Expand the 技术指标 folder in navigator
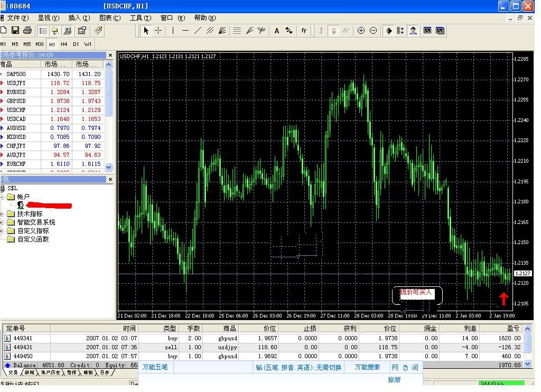The height and width of the screenshot is (392, 541). tap(2, 214)
